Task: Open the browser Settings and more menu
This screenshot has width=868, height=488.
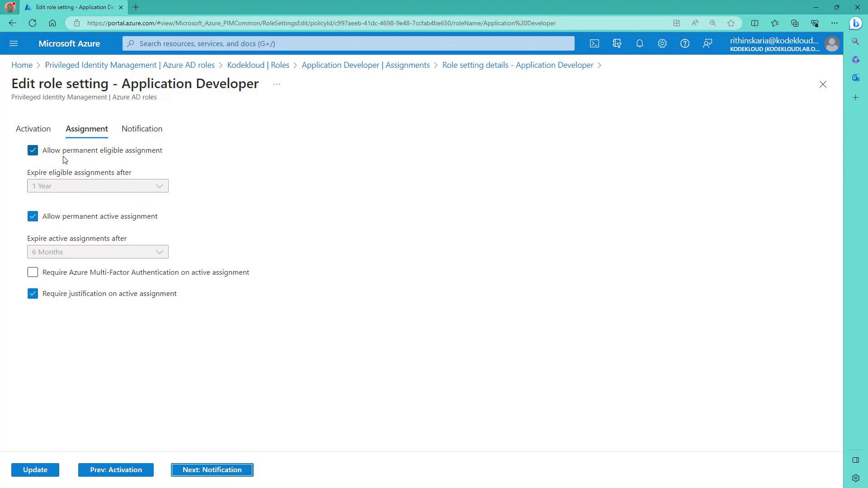Action: coord(835,23)
